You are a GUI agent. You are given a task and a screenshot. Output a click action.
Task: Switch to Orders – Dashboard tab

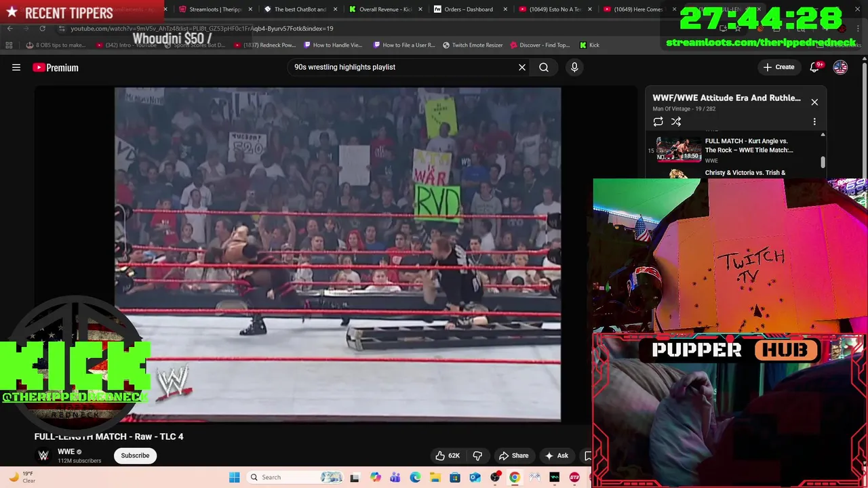pos(469,9)
